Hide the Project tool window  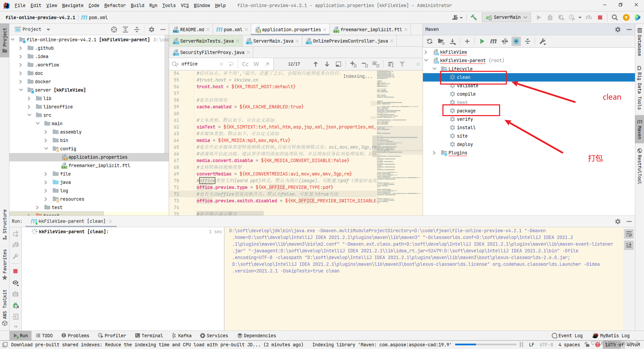pyautogui.click(x=163, y=30)
